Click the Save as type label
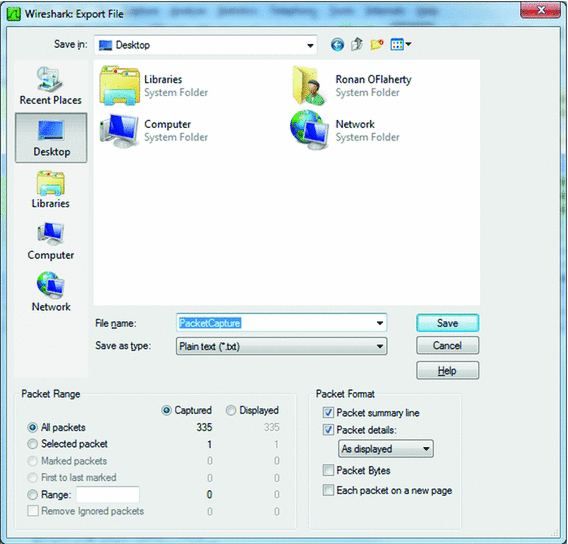 [x=123, y=346]
